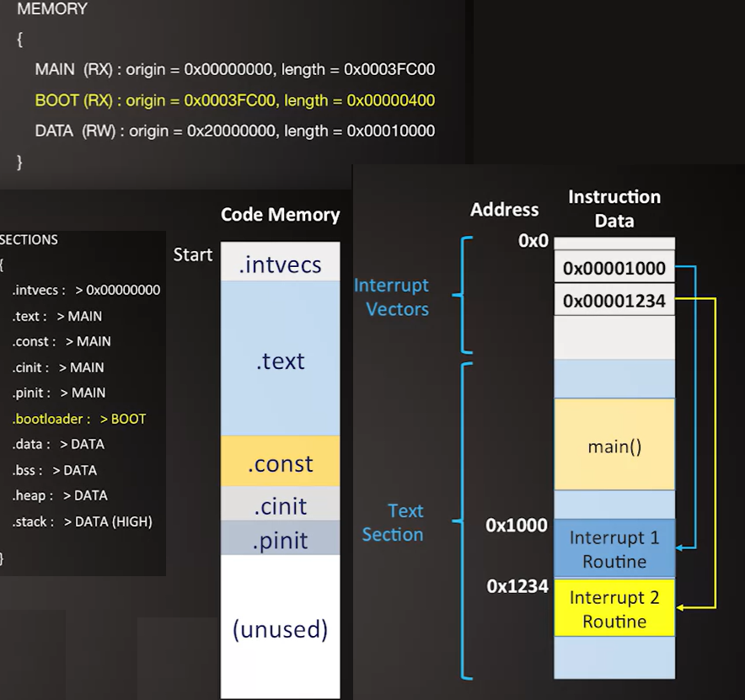Click the '.heap : > DATA' line

[x=60, y=495]
